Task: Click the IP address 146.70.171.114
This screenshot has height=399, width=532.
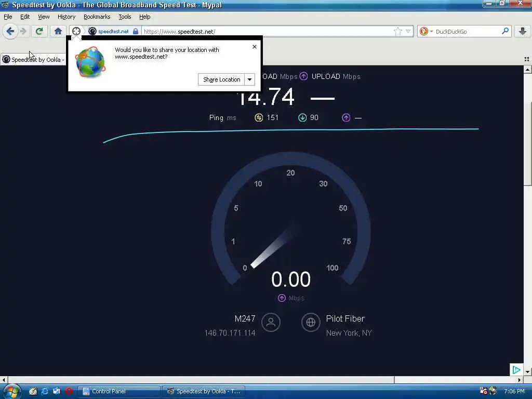Action: (x=230, y=333)
